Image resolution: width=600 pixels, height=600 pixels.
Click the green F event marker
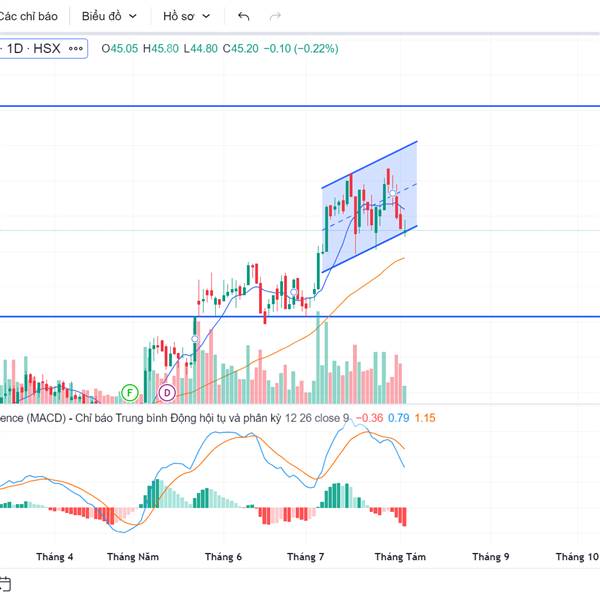130,392
